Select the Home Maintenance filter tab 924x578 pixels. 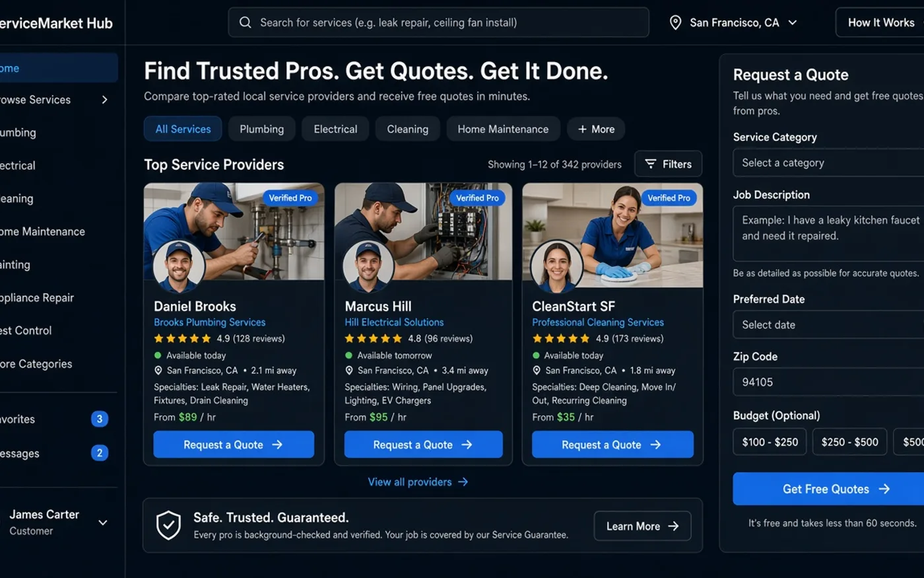tap(503, 129)
